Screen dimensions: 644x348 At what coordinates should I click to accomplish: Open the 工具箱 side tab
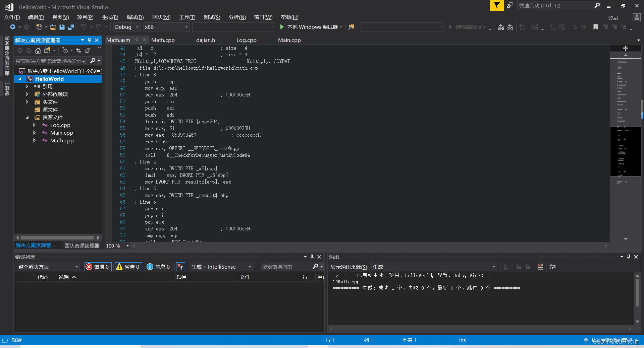pyautogui.click(x=7, y=88)
